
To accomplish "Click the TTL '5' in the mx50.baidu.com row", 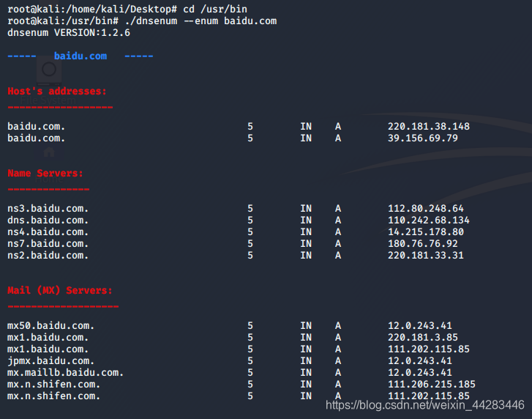I will tap(250, 326).
